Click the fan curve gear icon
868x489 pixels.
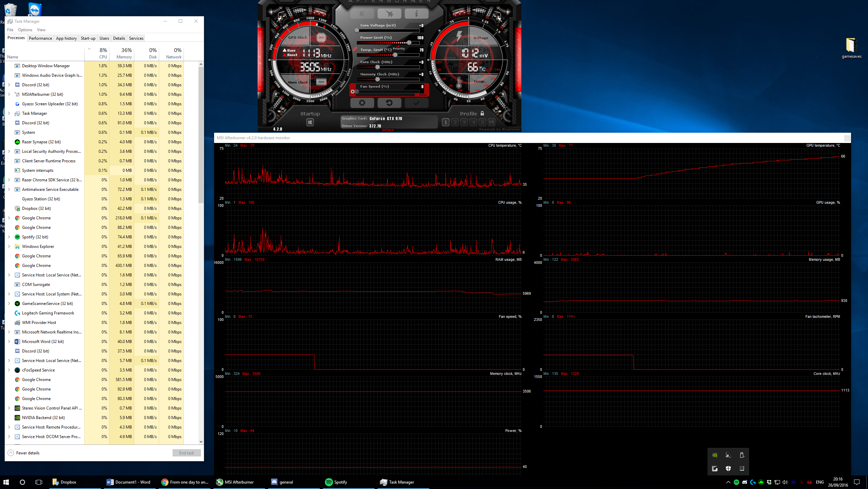click(x=353, y=91)
